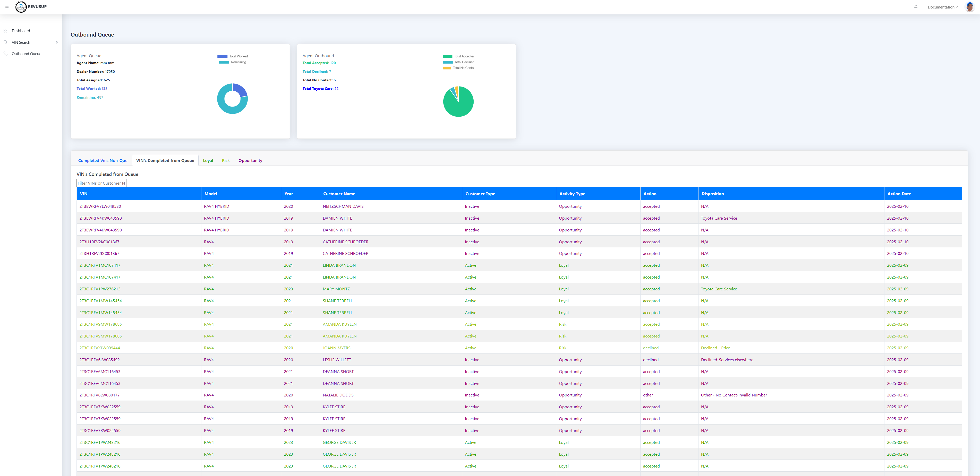Open the Risk tab

pyautogui.click(x=226, y=160)
